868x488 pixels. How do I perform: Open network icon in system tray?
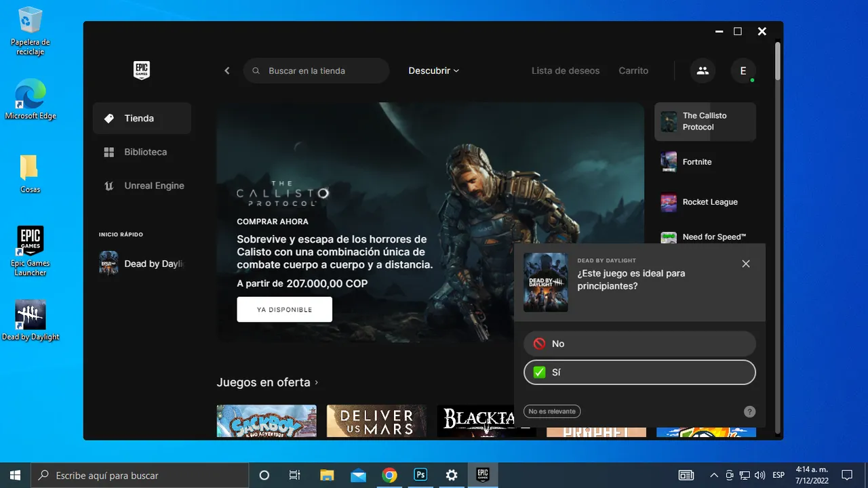coord(745,475)
